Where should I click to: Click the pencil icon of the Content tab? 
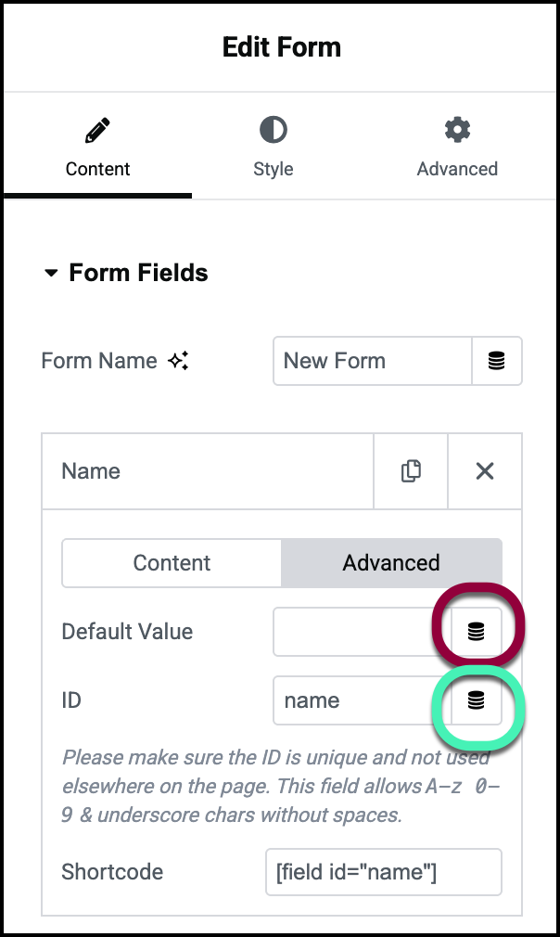(x=97, y=131)
